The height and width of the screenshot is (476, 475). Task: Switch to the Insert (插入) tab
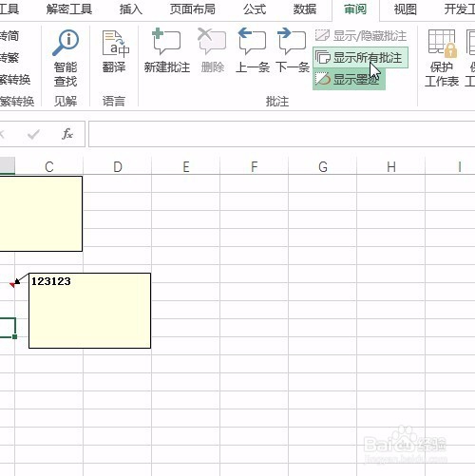131,10
